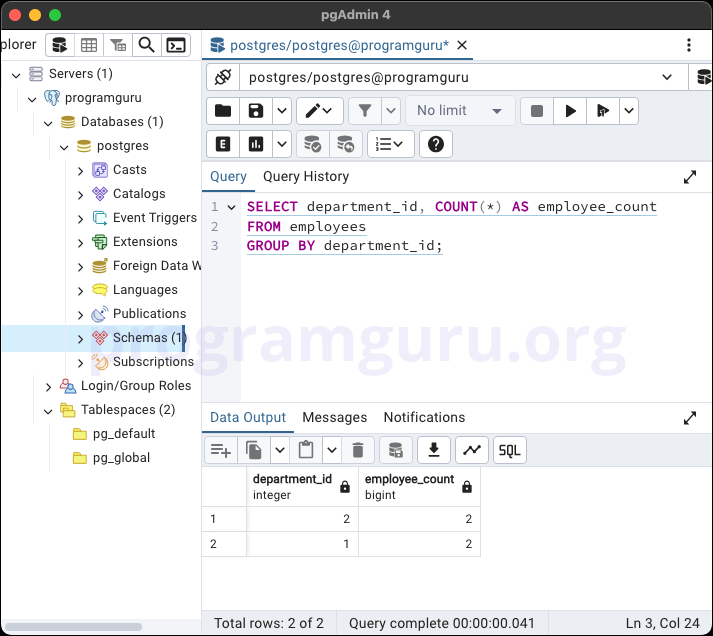Select pg_global tablespace

[121, 458]
